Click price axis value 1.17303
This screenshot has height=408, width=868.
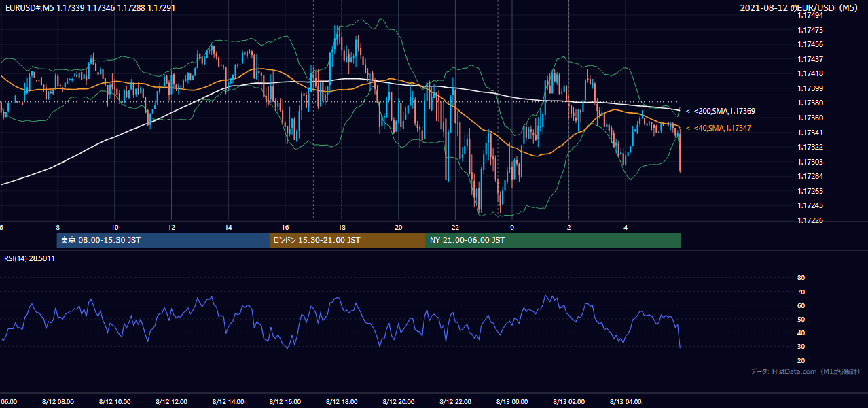(810, 162)
